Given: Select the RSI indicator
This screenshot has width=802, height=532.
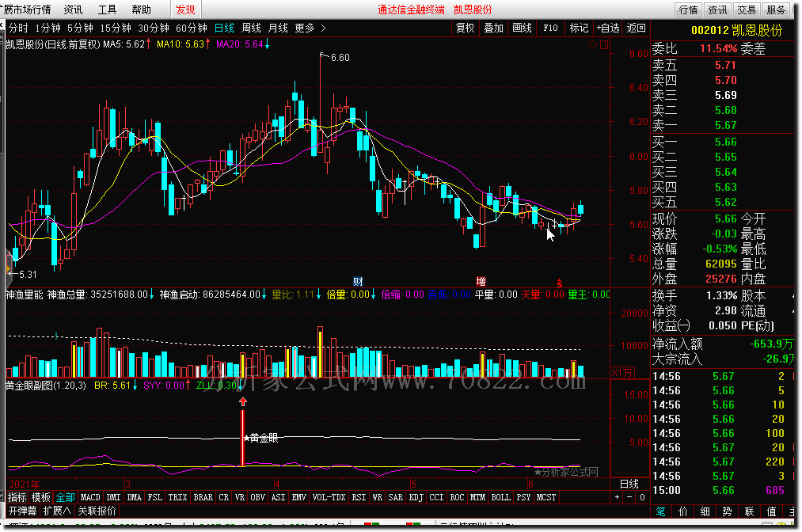Looking at the screenshot, I should 359,497.
